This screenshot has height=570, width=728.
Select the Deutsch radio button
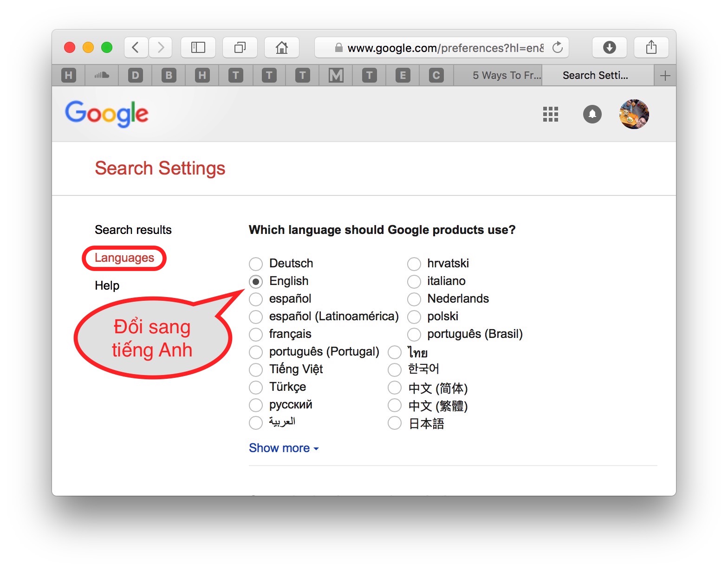point(256,264)
